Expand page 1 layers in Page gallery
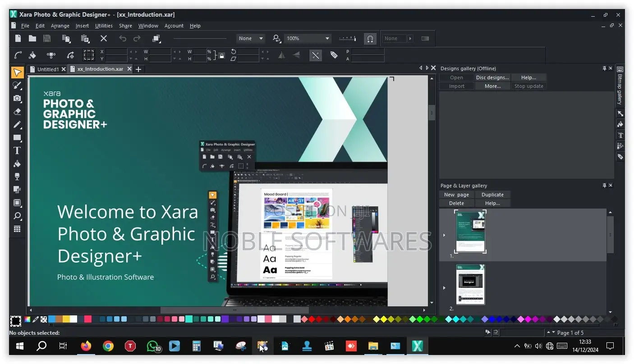 444,235
